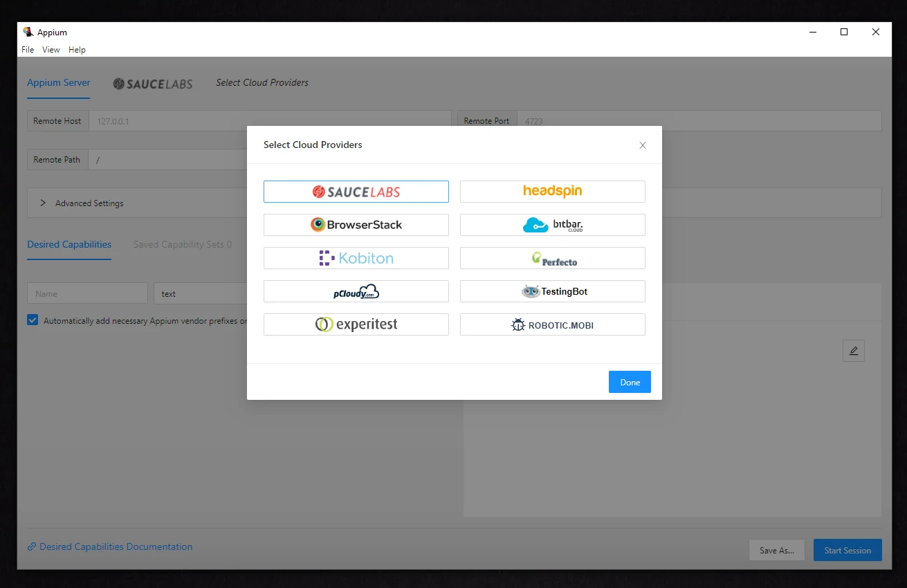Click the Appium app icon in title bar
This screenshot has height=588, width=907.
[28, 32]
